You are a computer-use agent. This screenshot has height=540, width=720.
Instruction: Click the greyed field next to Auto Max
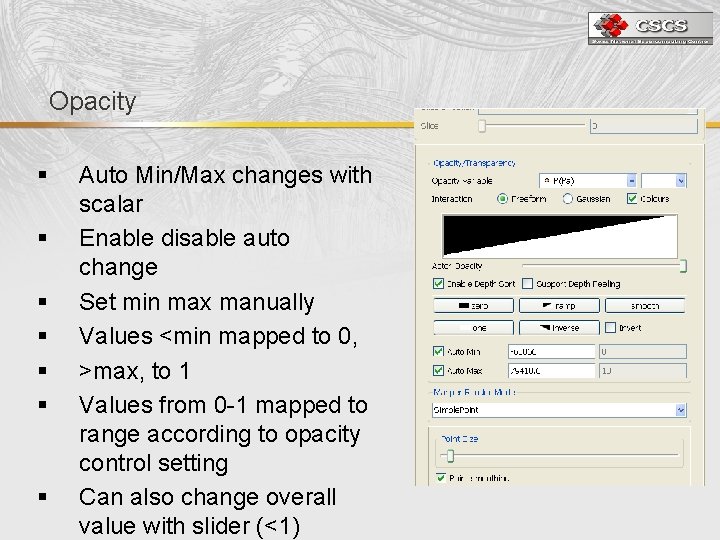tap(643, 370)
